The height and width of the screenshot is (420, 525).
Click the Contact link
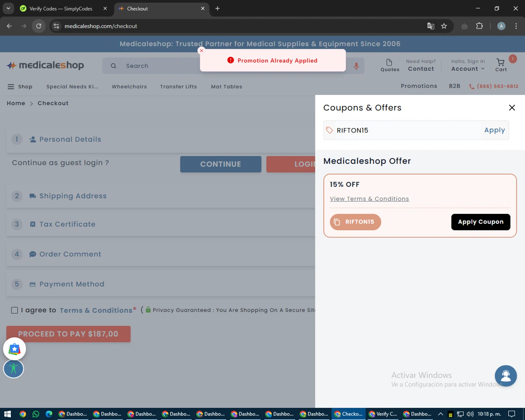(x=421, y=69)
